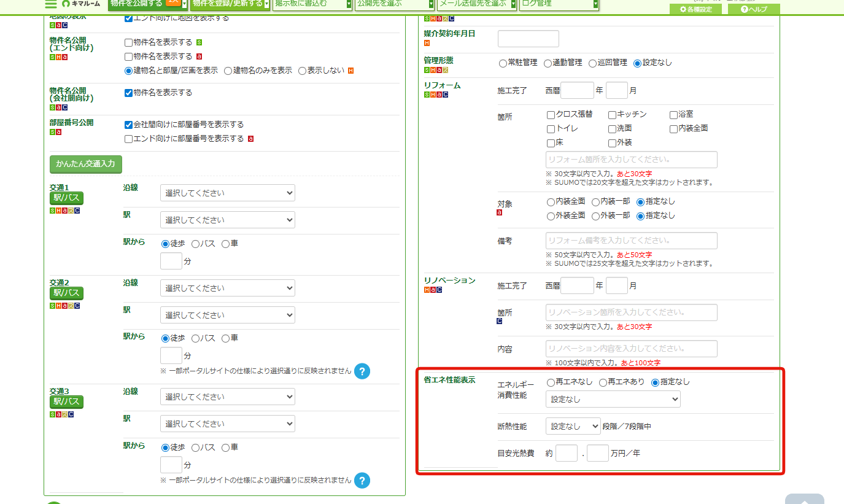Screen dimensions: 844x504
Task: Select 巡回管理 for 管理形態
Action: [x=592, y=63]
